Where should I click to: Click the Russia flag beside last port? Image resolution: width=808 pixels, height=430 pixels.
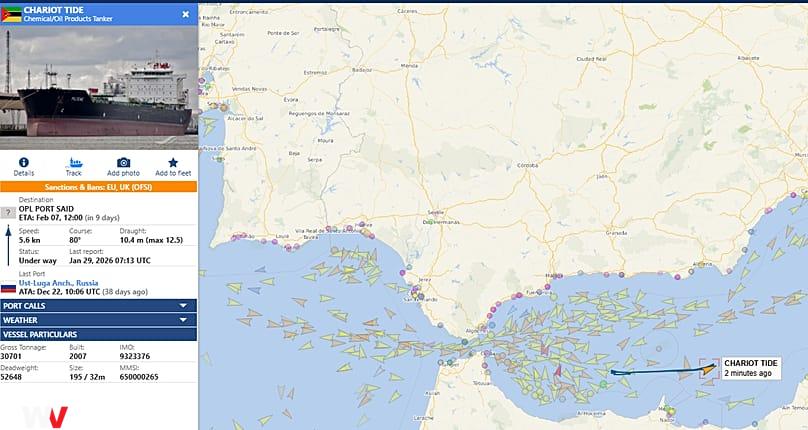[x=8, y=288]
